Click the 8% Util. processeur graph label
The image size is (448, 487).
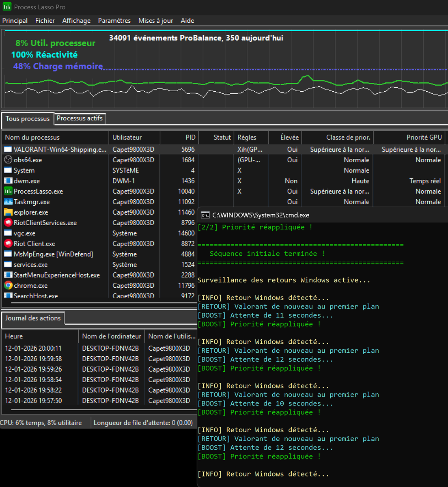(55, 43)
